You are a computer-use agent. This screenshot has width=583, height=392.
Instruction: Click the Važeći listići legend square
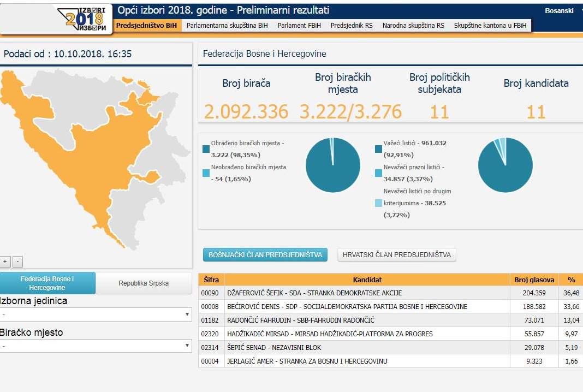[x=379, y=149]
